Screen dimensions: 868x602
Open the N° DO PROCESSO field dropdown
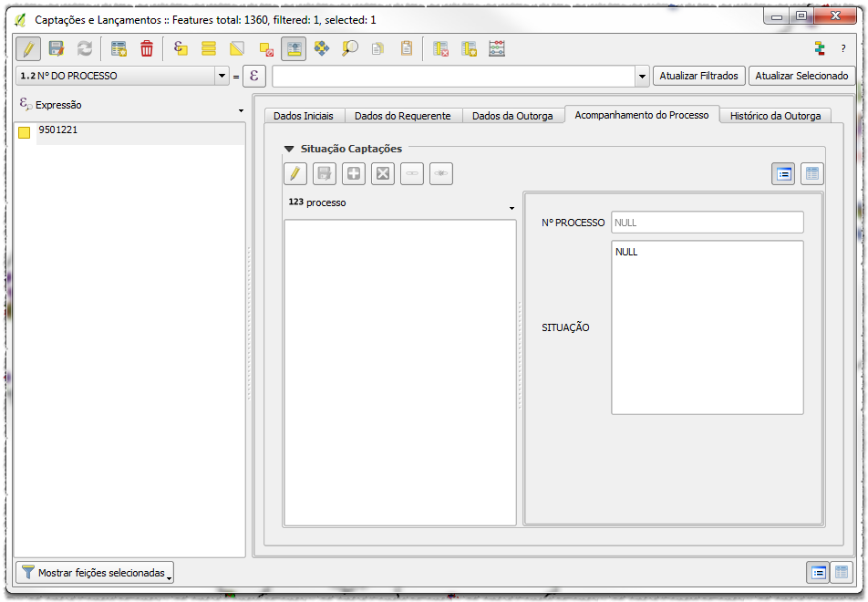pyautogui.click(x=222, y=76)
